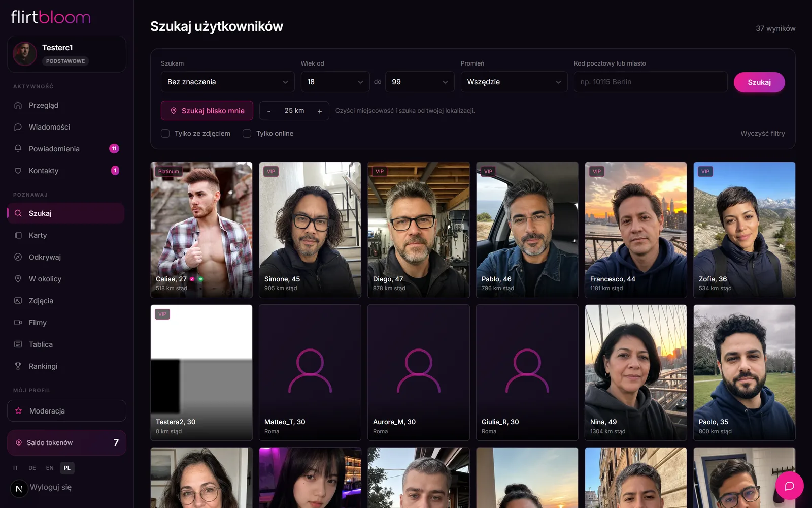Open Simone, 45 profile card
Image resolution: width=812 pixels, height=508 pixels.
coord(310,230)
